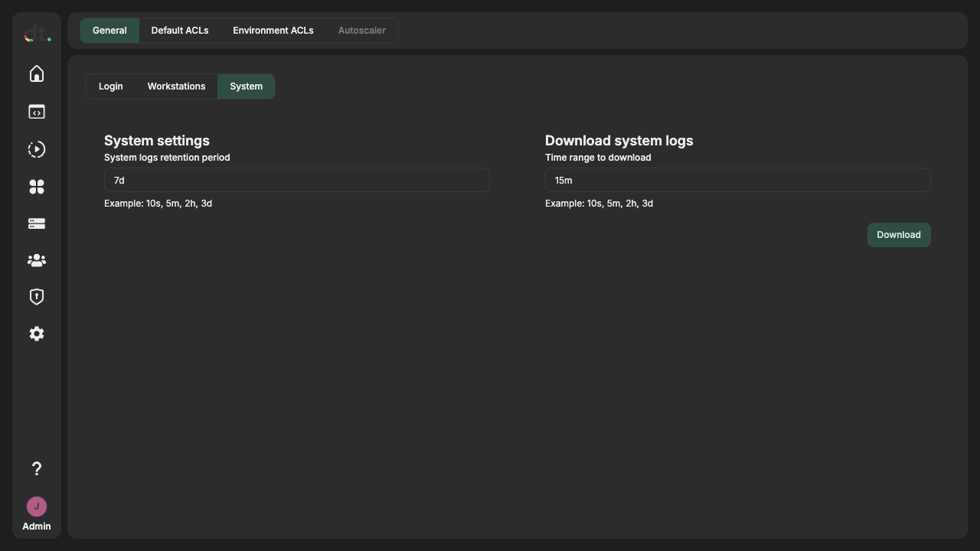Switch to the Login sub-tab

110,86
